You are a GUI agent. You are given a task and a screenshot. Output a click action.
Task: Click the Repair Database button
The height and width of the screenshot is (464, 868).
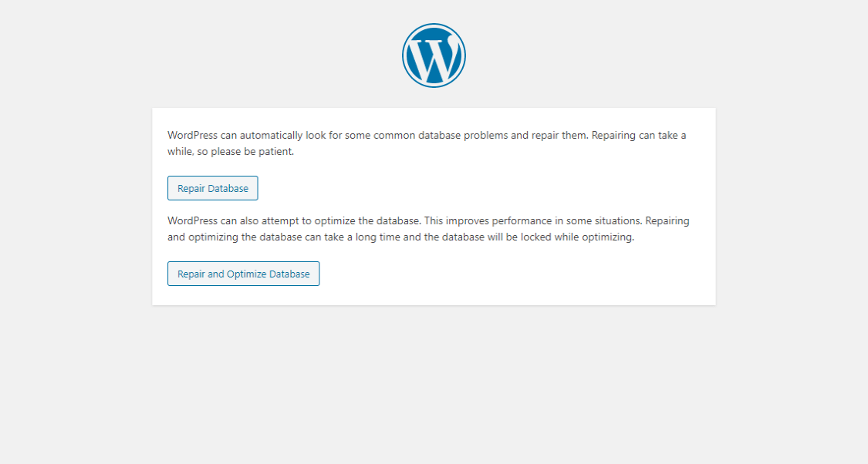click(213, 188)
